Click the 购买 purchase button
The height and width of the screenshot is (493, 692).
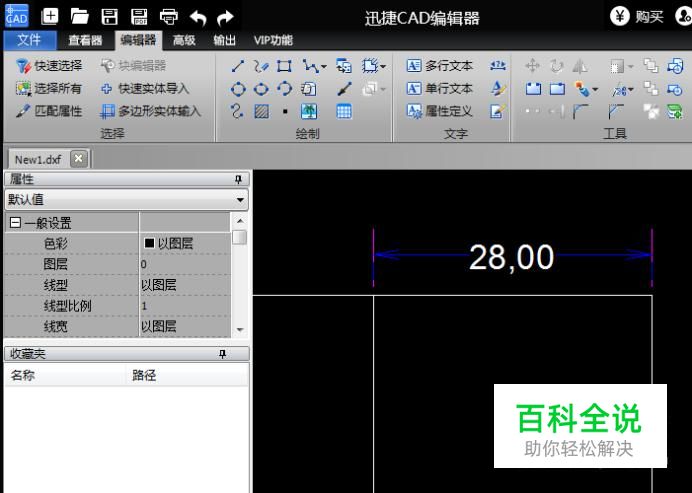[x=637, y=16]
